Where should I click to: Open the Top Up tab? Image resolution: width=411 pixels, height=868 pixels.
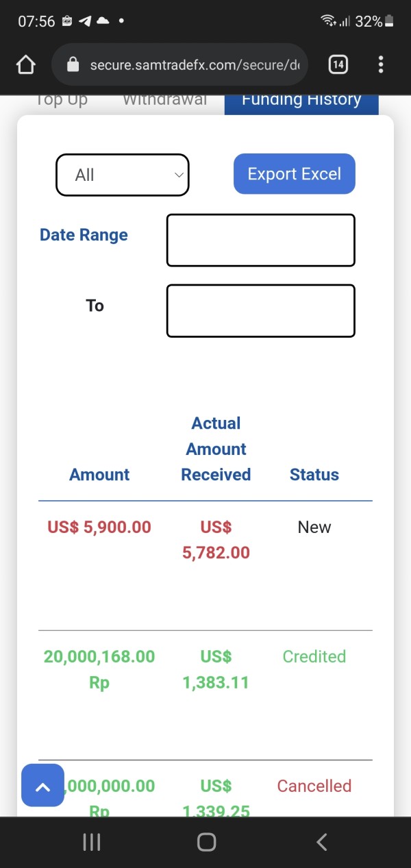[x=62, y=101]
